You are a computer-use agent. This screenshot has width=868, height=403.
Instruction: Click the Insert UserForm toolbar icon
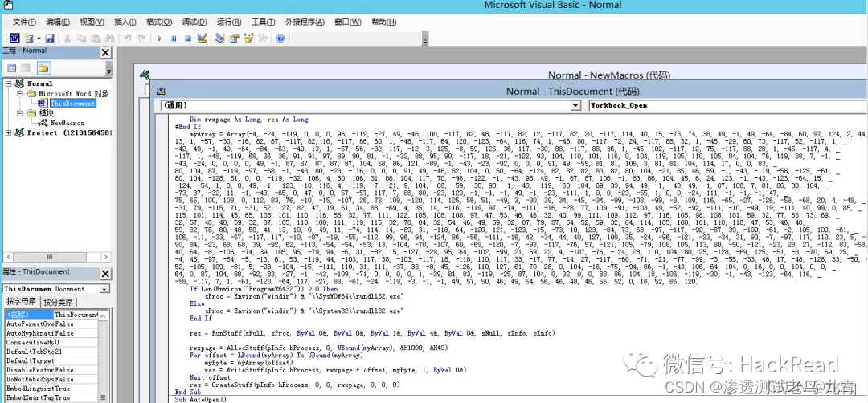tap(27, 39)
